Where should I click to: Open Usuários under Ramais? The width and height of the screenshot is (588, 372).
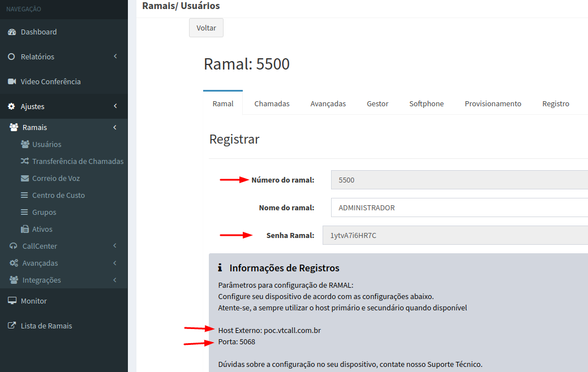click(46, 144)
